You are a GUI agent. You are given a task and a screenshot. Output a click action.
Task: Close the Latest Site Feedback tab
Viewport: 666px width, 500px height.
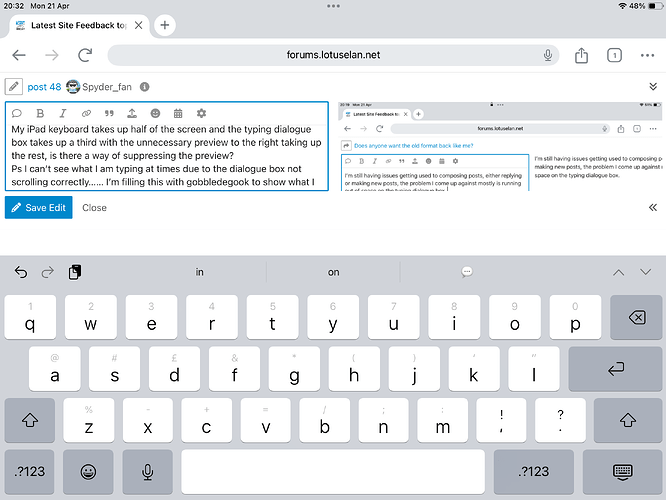(138, 25)
